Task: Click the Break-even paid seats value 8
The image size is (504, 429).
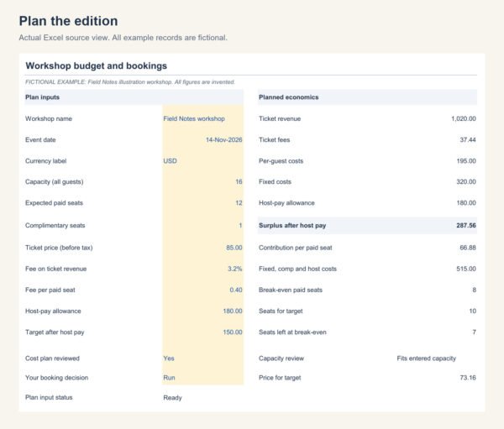Action: [x=474, y=290]
